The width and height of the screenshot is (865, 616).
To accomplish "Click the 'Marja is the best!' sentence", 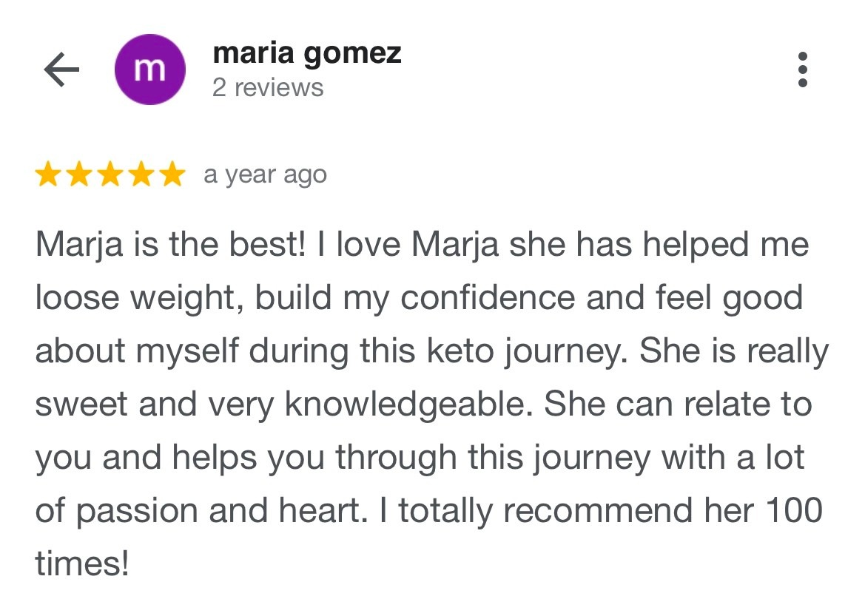I will click(x=170, y=244).
